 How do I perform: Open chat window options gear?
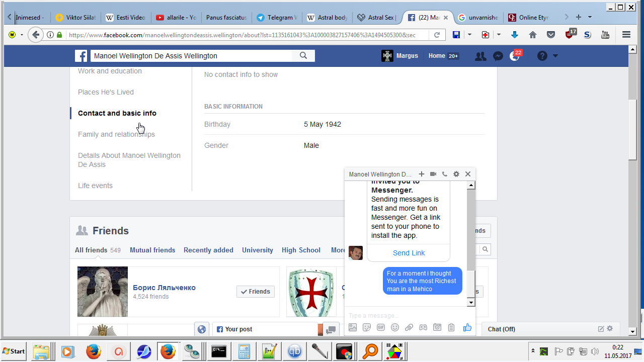[x=456, y=174]
